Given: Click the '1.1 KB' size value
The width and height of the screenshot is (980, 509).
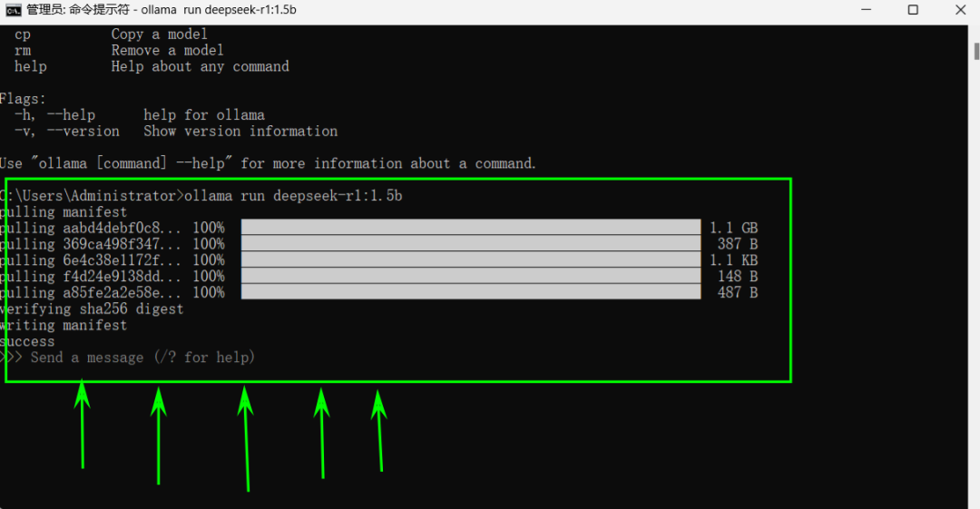Looking at the screenshot, I should (734, 260).
